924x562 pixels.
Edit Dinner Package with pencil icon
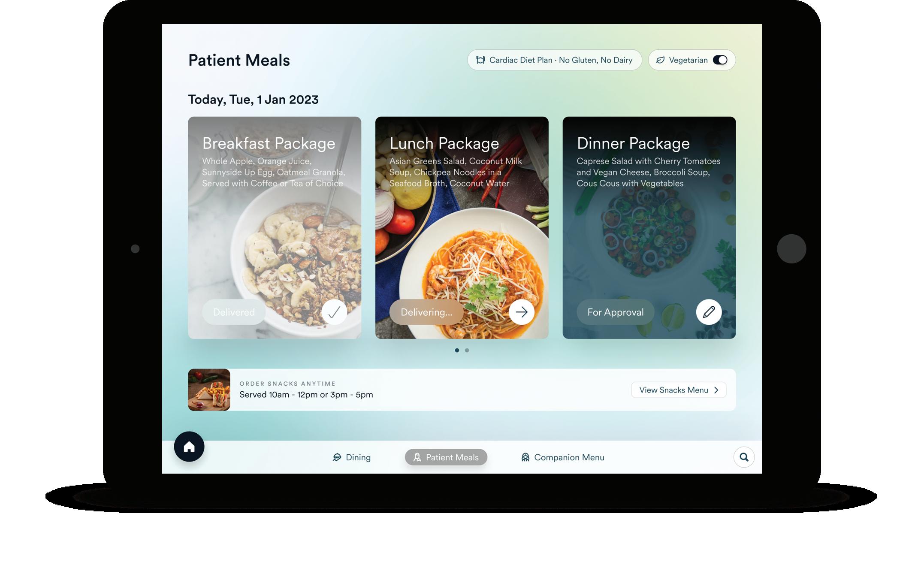(x=709, y=312)
